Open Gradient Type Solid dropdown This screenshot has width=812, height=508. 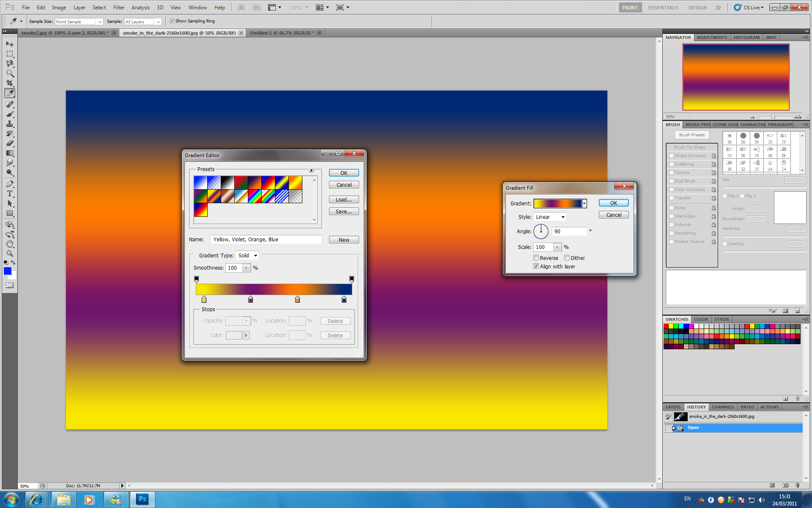coord(247,255)
